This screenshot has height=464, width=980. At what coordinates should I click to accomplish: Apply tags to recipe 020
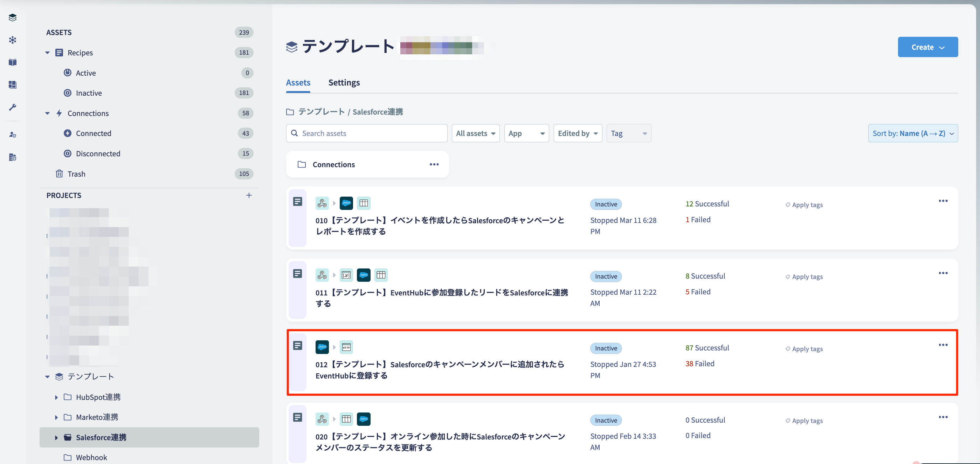(x=804, y=421)
